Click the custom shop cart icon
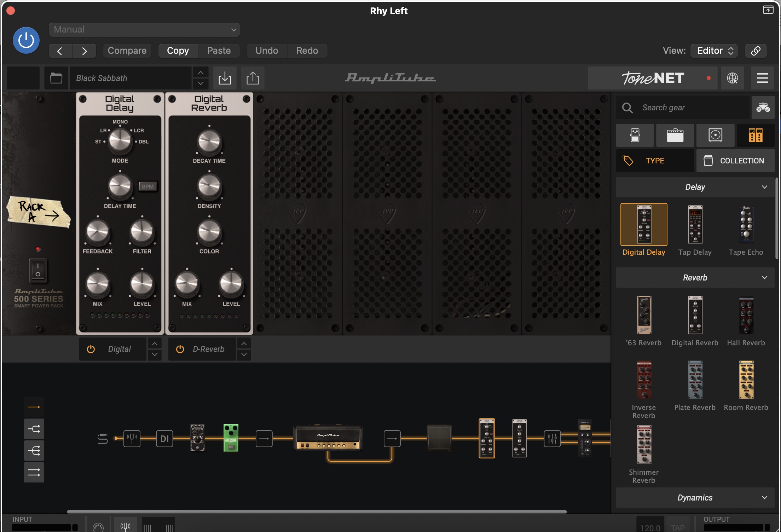Image resolution: width=781 pixels, height=532 pixels. pos(763,108)
